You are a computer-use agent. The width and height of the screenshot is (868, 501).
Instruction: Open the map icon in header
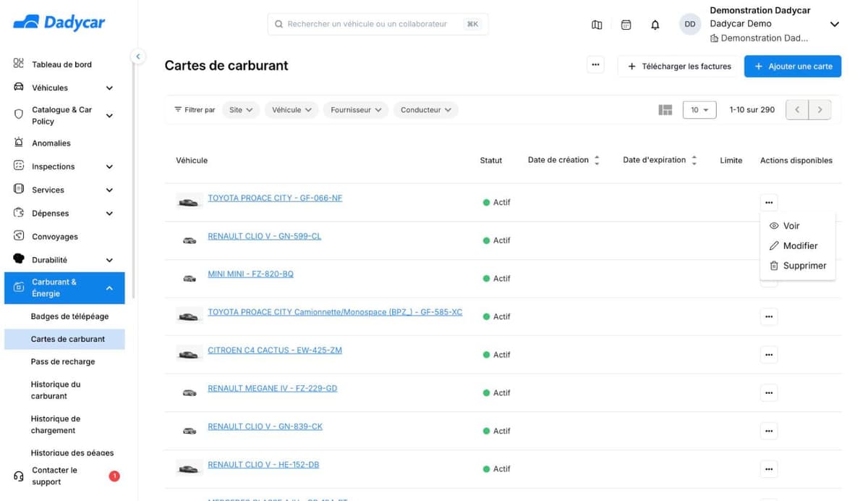tap(597, 25)
